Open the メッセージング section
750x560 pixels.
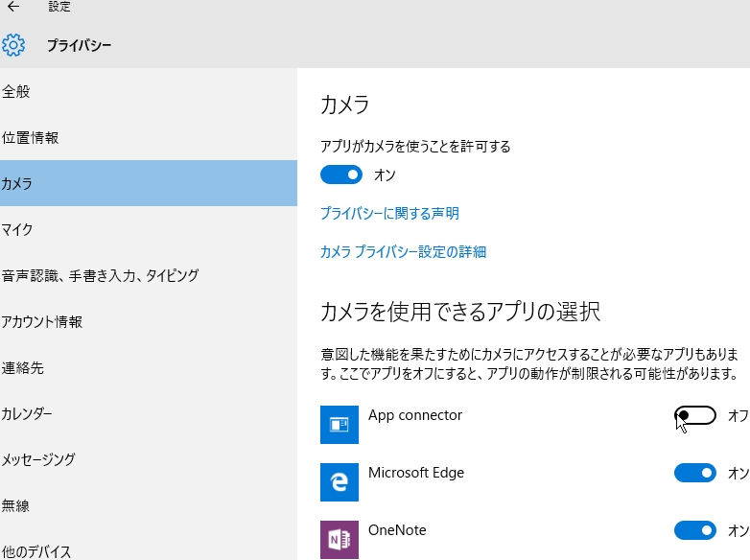[x=149, y=459]
